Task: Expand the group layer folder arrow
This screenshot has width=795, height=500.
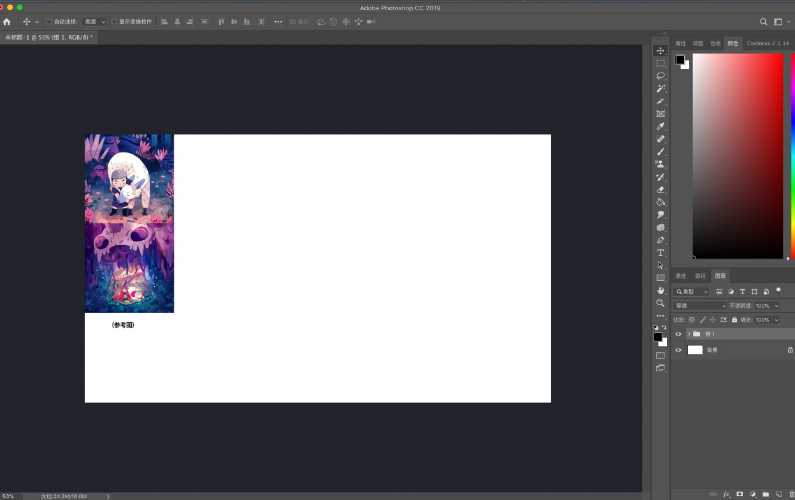Action: tap(689, 334)
